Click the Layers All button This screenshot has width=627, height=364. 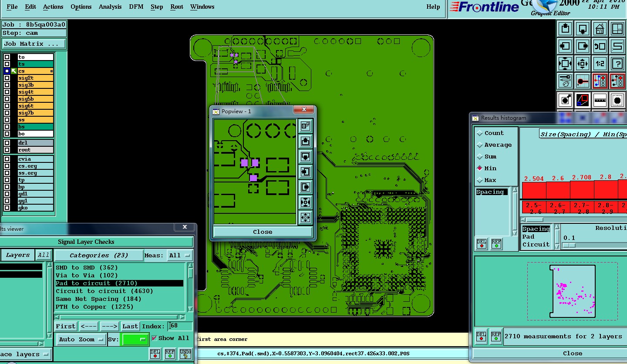[44, 255]
